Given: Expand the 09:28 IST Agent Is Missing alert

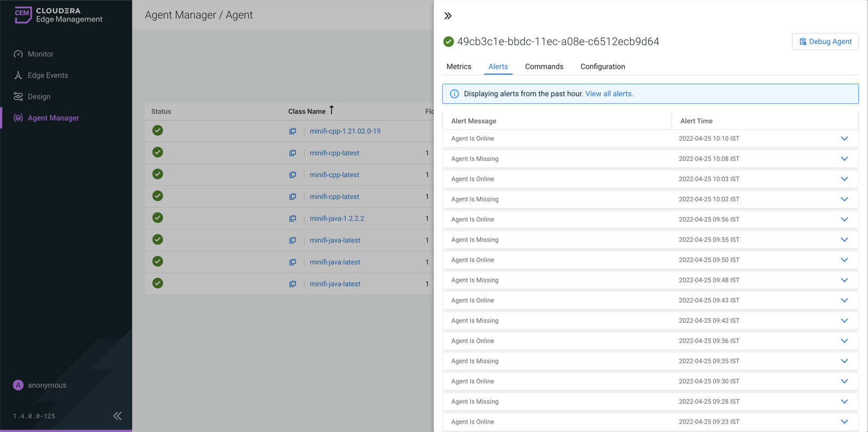Looking at the screenshot, I should coord(844,402).
